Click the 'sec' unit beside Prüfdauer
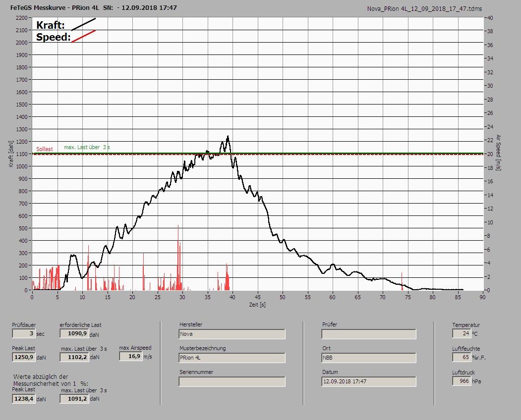 [40, 334]
